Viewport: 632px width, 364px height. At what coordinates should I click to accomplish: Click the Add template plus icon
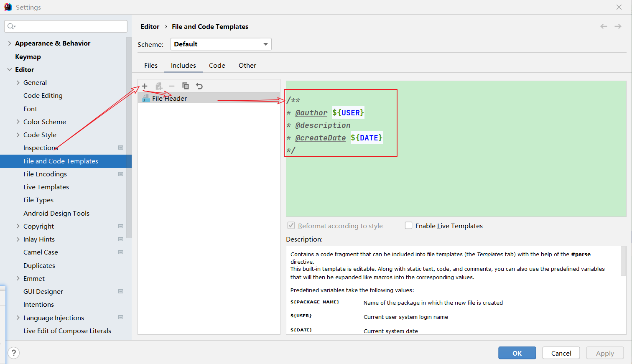tap(145, 86)
